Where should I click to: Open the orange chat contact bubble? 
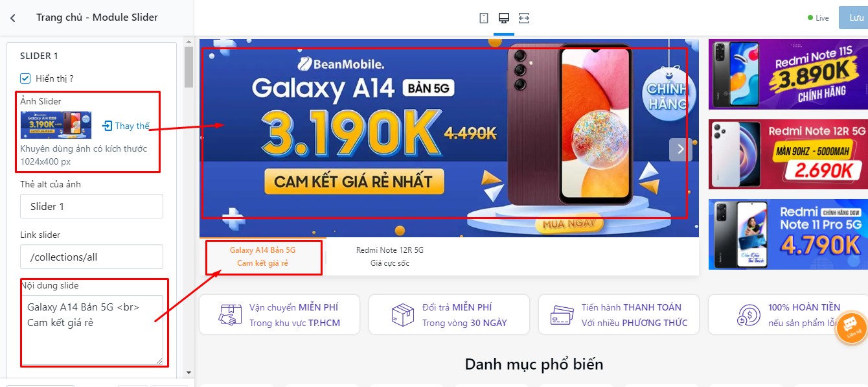[x=851, y=328]
